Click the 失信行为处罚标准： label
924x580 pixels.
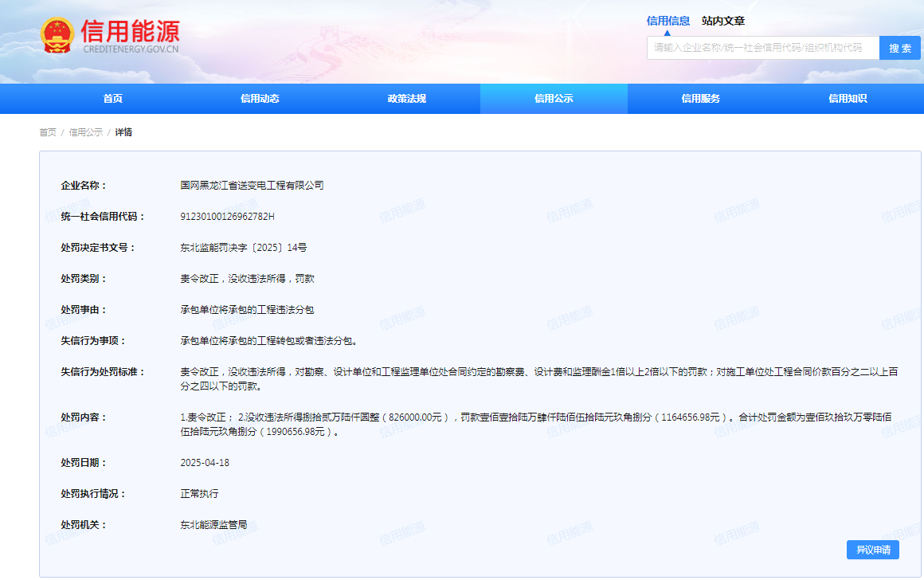tap(103, 372)
